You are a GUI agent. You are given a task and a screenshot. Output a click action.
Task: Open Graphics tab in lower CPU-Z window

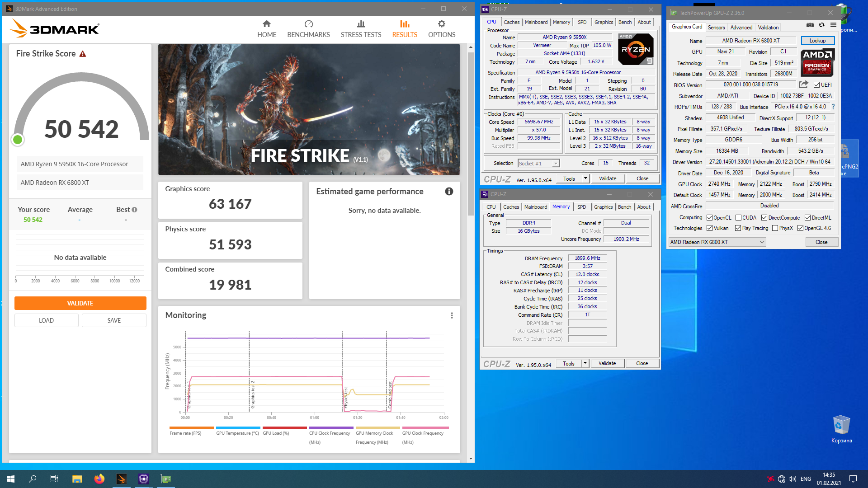pos(603,207)
